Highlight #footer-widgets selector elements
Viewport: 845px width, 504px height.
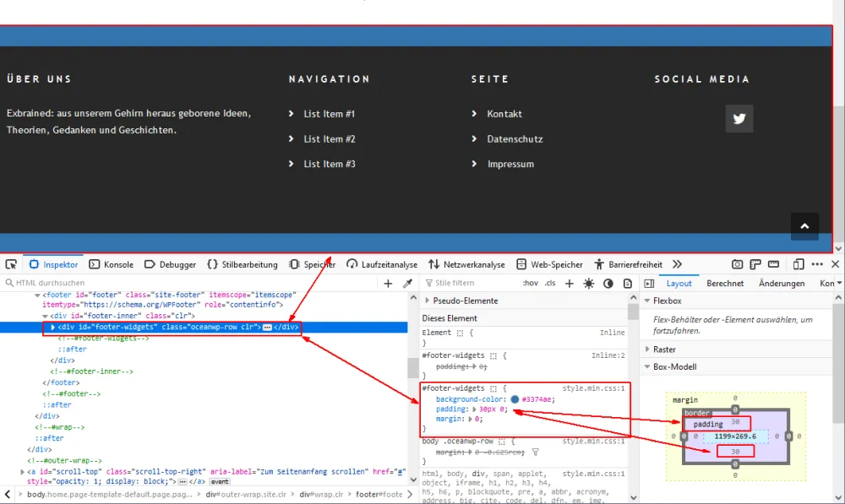[493, 388]
